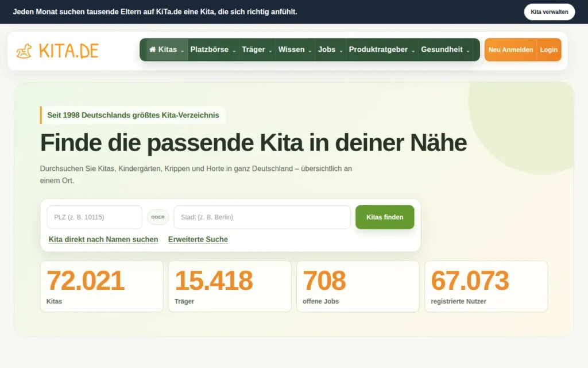Open Kita direkt nach Namen suchen link

point(103,240)
